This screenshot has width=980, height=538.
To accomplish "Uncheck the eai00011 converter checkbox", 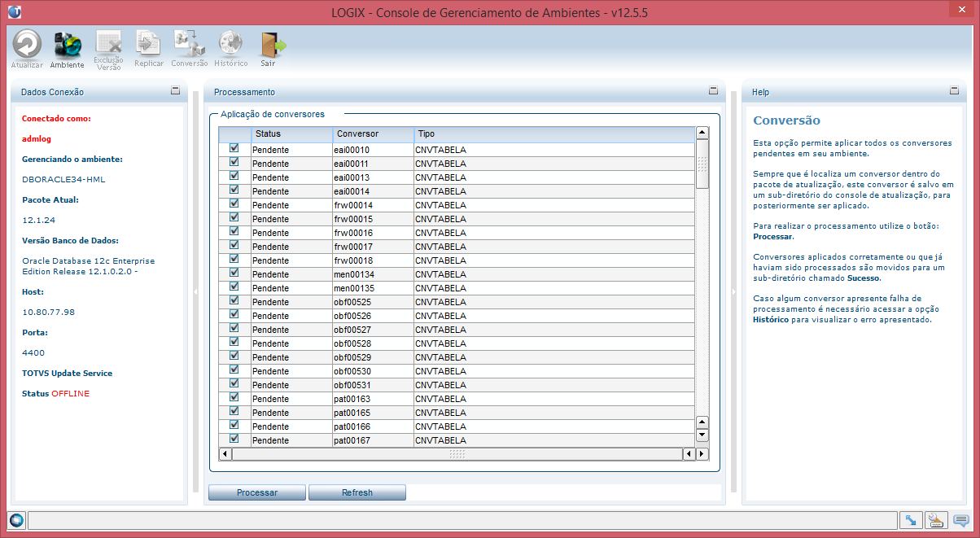I will coord(234,162).
